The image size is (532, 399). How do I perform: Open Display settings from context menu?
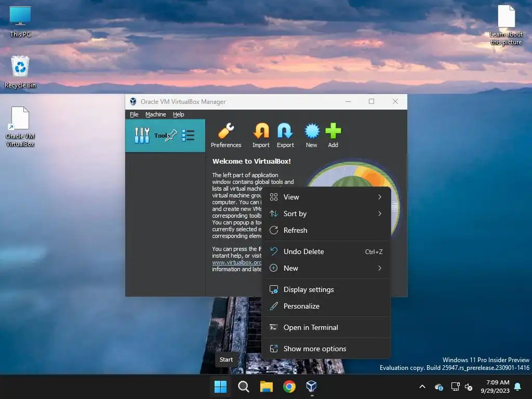(x=326, y=290)
